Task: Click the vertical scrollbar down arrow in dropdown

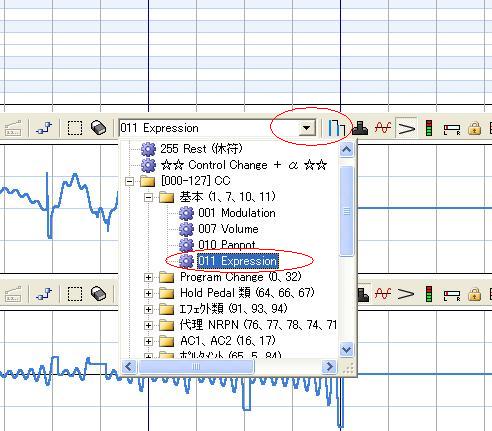Action: 346,350
